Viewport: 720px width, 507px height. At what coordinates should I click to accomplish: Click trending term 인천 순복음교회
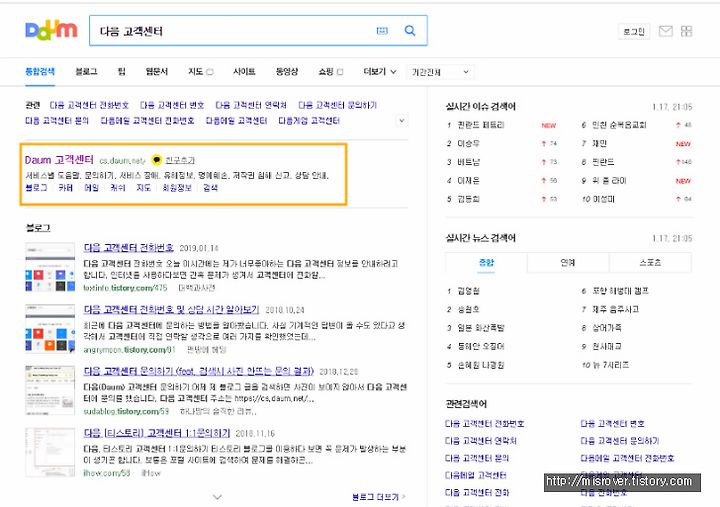(x=619, y=125)
